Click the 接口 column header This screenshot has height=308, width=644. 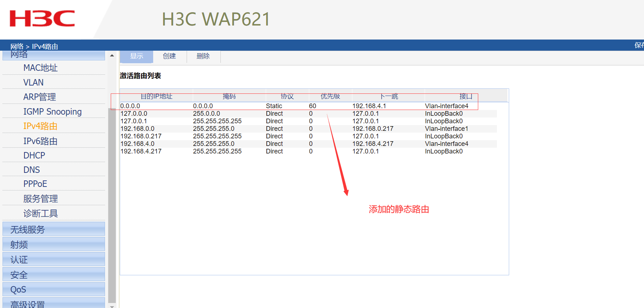pos(466,96)
